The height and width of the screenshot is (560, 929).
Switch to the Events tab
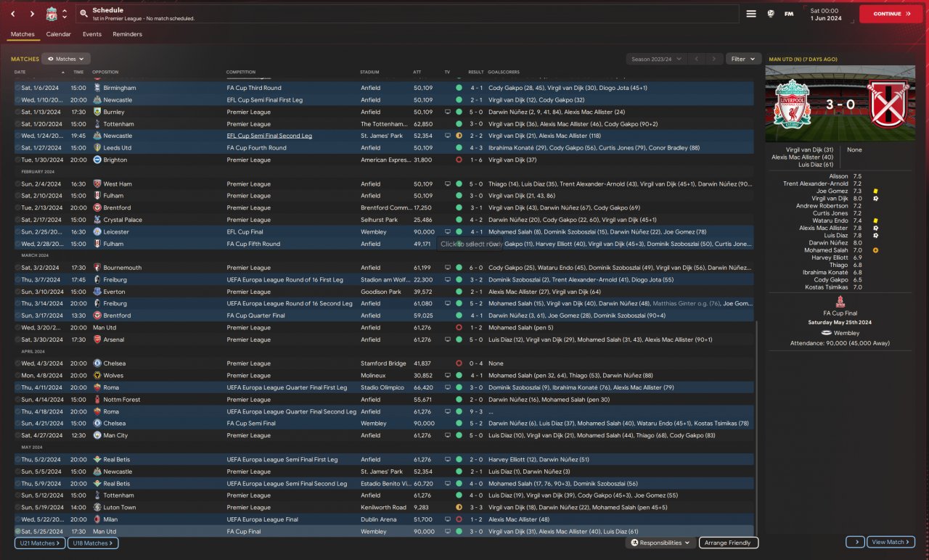click(92, 34)
